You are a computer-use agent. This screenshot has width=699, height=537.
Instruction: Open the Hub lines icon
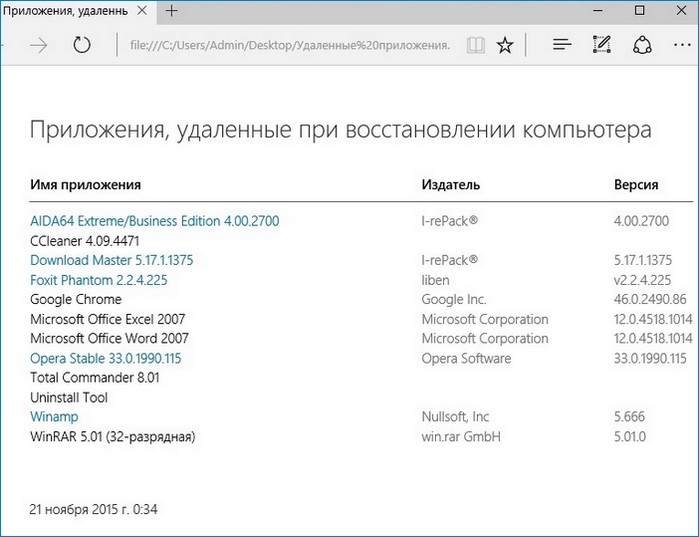[562, 45]
